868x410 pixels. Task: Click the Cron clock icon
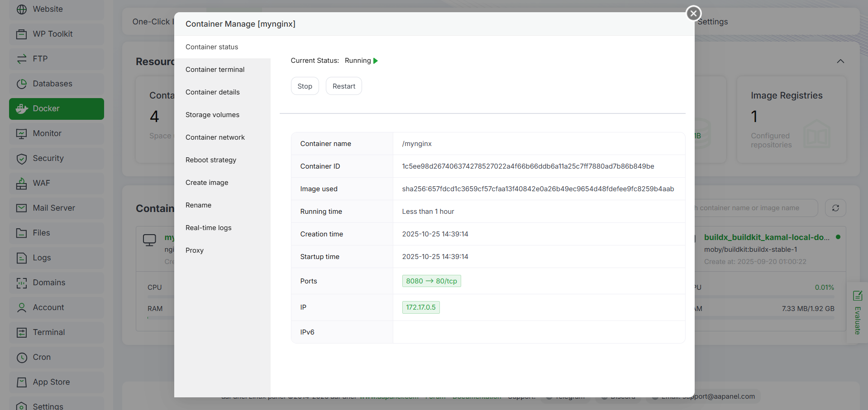pyautogui.click(x=21, y=357)
